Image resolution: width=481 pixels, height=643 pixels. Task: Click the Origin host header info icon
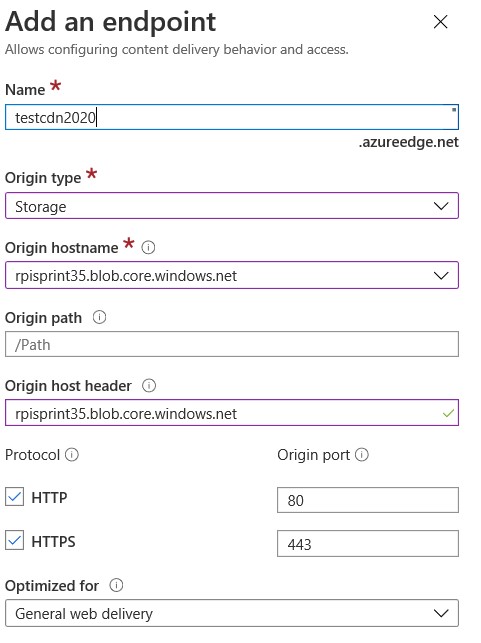coord(149,385)
